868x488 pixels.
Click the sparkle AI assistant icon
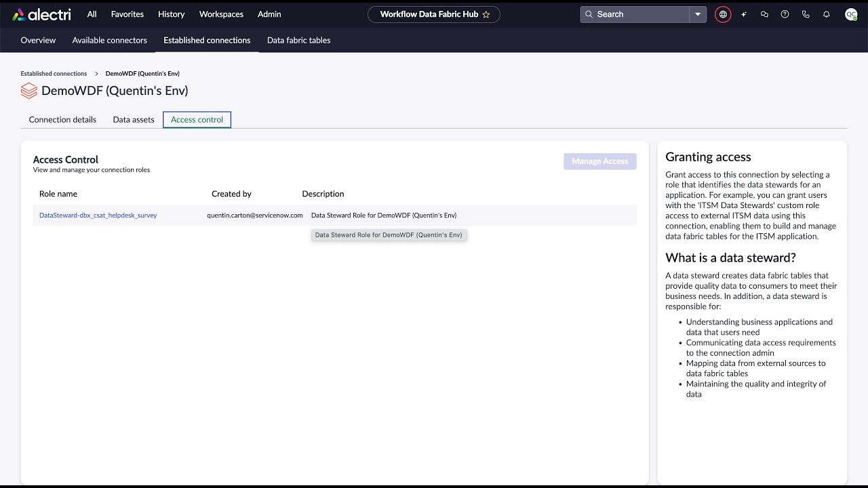pyautogui.click(x=744, y=14)
